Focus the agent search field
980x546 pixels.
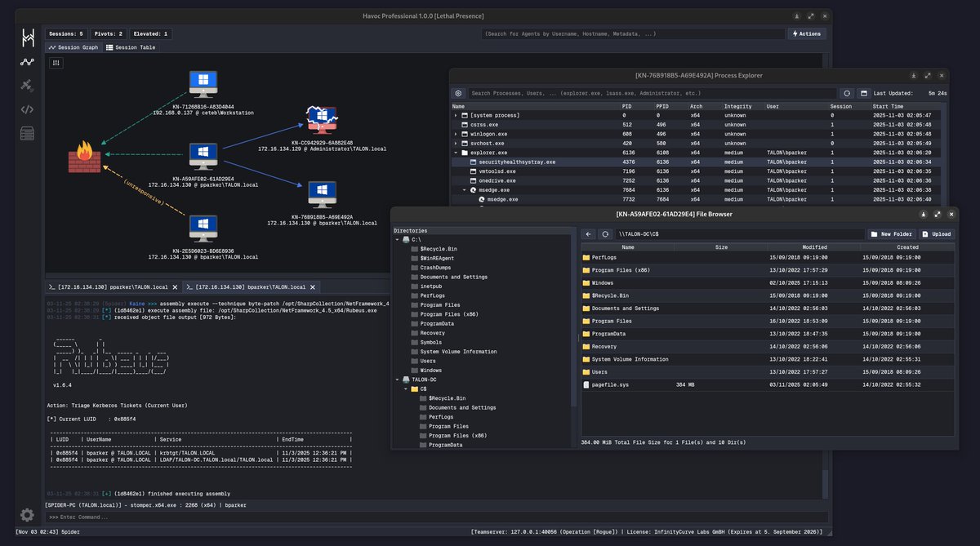(633, 34)
